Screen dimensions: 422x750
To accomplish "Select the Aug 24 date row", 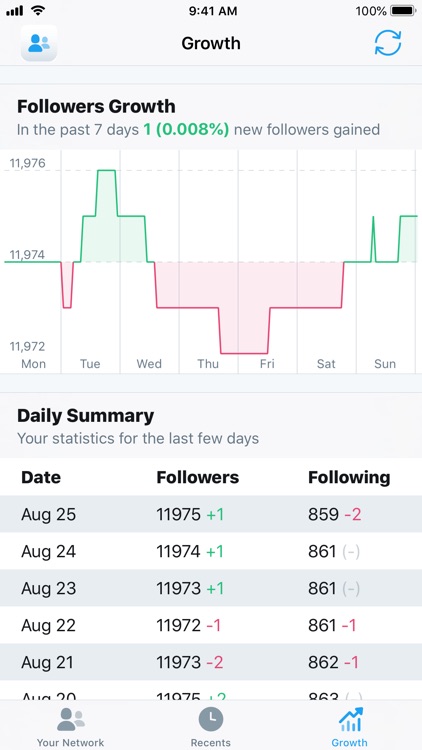I will 211,551.
